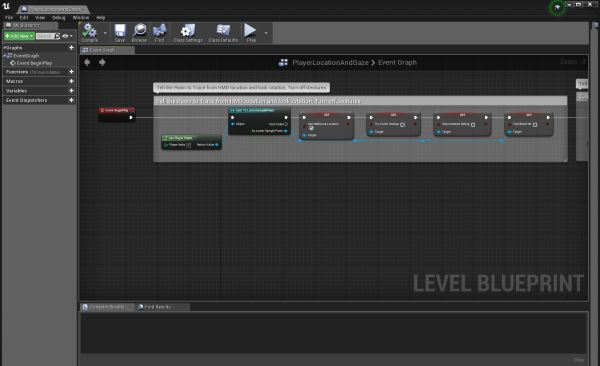Click Get Player Pawn's Return Value pin
This screenshot has width=600, height=366.
point(217,145)
